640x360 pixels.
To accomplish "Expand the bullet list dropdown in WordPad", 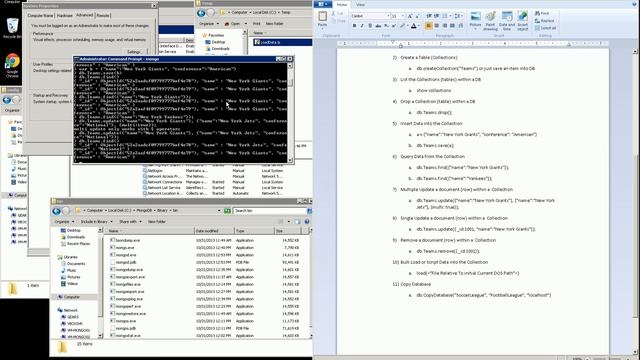I will (x=450, y=16).
